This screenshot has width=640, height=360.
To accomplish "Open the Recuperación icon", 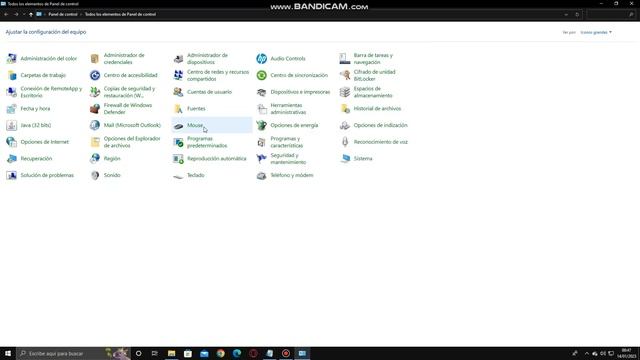I will click(x=11, y=158).
